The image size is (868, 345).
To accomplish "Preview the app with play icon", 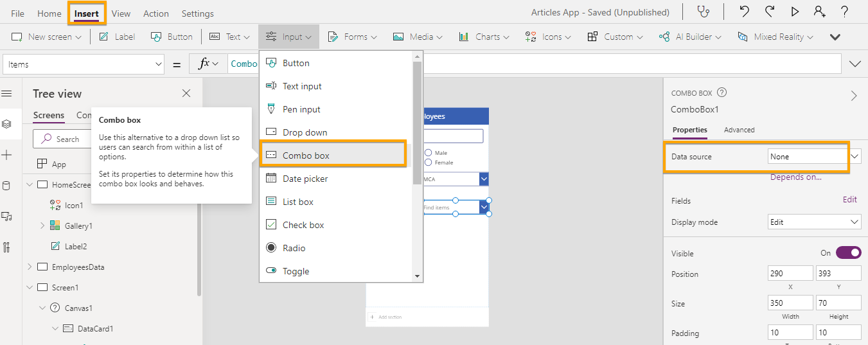I will coord(795,12).
